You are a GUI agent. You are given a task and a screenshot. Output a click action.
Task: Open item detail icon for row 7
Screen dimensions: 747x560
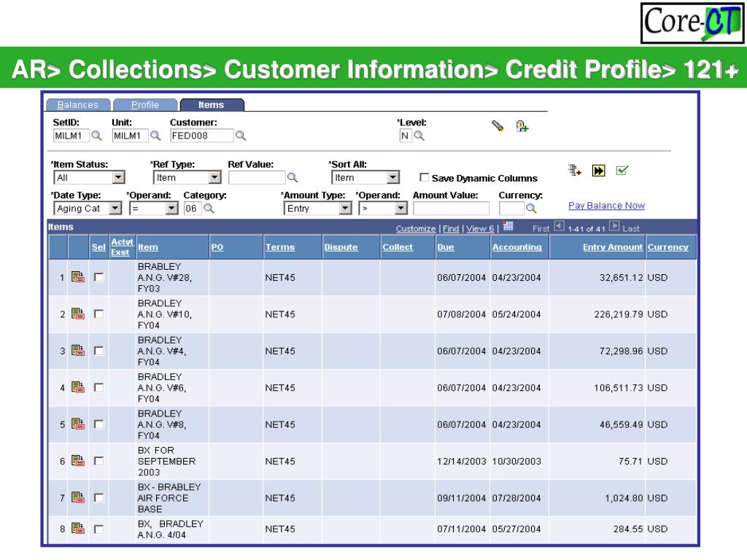click(x=78, y=497)
